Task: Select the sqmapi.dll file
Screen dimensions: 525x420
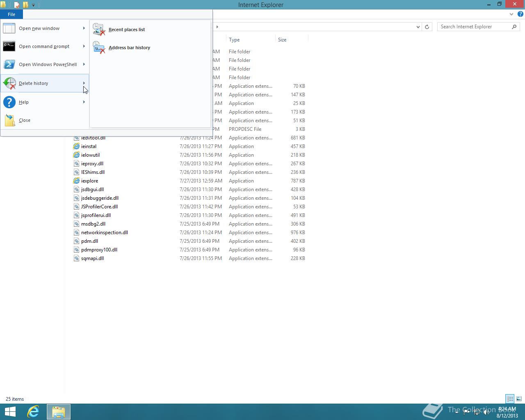Action: click(x=92, y=258)
